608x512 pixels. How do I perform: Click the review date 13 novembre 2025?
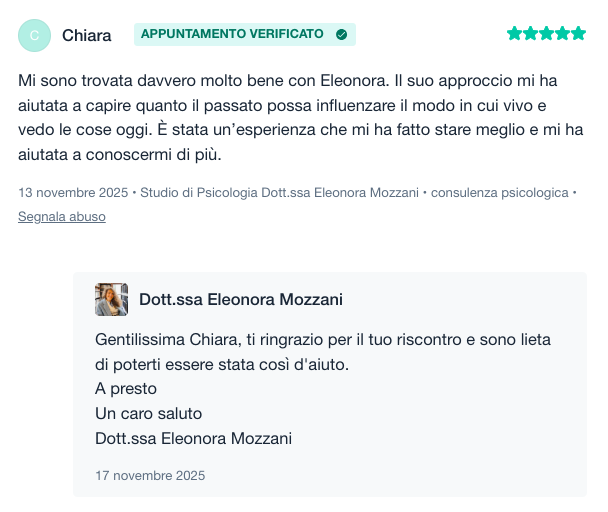[x=75, y=192]
